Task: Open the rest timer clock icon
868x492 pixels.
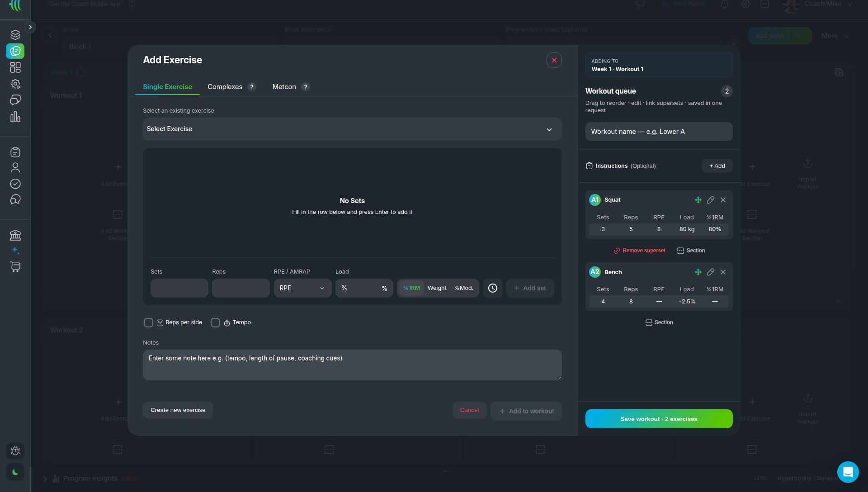Action: click(x=493, y=288)
